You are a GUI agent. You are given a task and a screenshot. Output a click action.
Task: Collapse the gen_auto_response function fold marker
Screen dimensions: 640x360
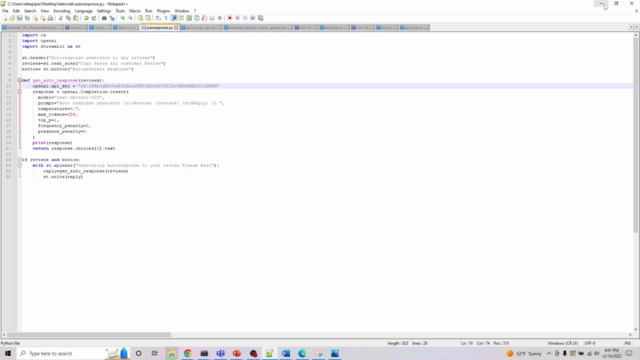pos(20,80)
